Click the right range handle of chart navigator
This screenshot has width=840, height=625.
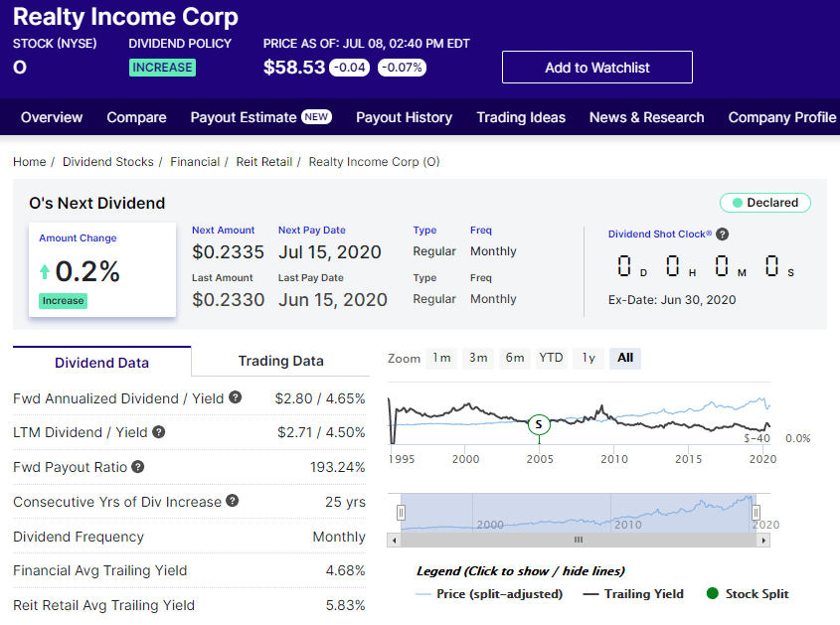[x=756, y=513]
